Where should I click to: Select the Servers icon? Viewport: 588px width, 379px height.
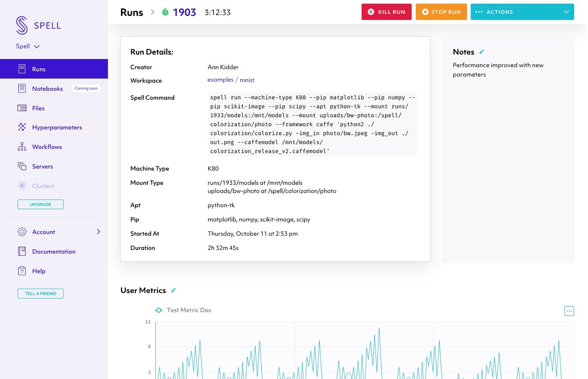22,166
